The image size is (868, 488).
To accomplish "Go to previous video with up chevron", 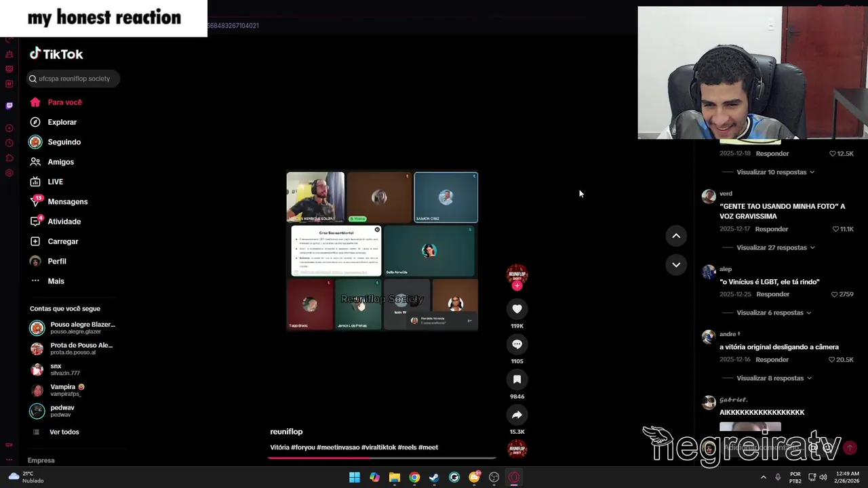I will point(676,236).
